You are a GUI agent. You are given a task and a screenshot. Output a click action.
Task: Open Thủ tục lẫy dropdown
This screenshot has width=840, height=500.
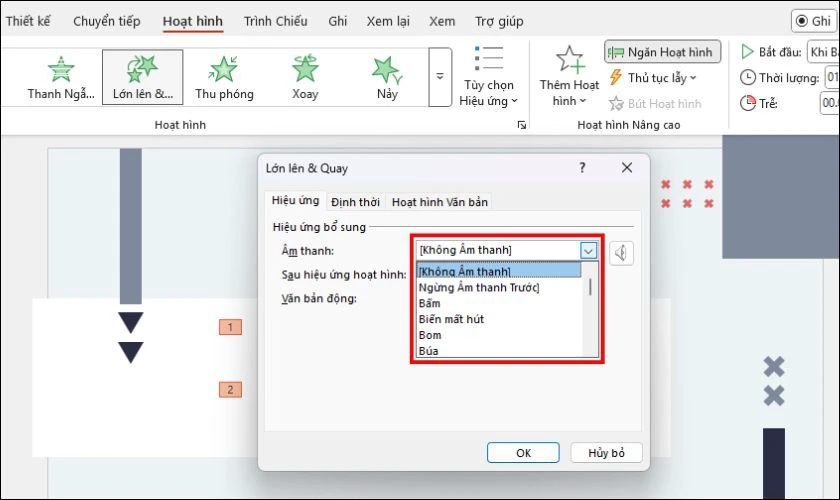652,78
